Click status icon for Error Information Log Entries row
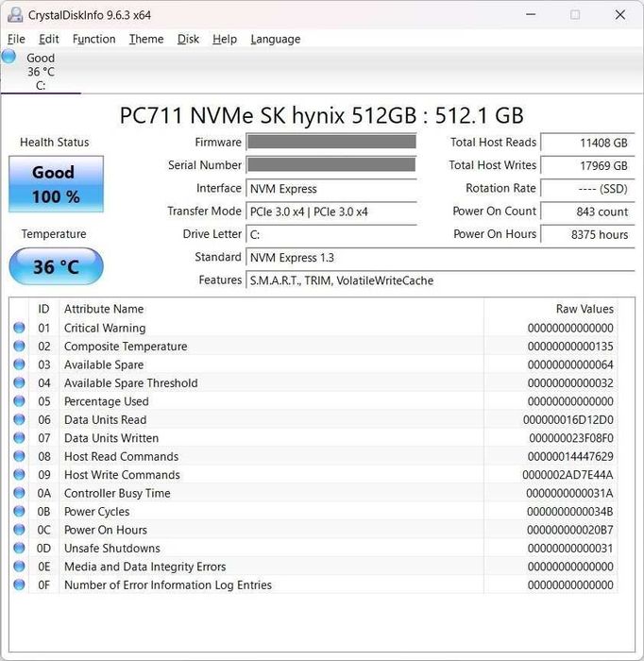 (x=19, y=585)
